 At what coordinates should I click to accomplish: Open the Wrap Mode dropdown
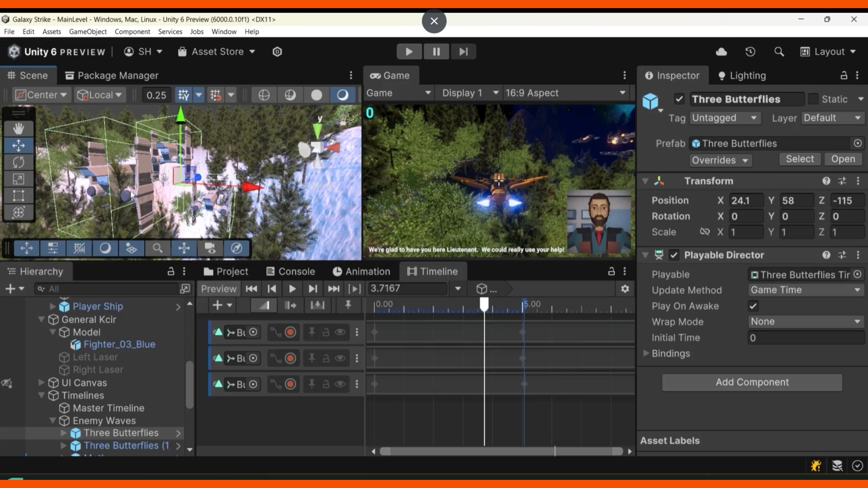804,321
